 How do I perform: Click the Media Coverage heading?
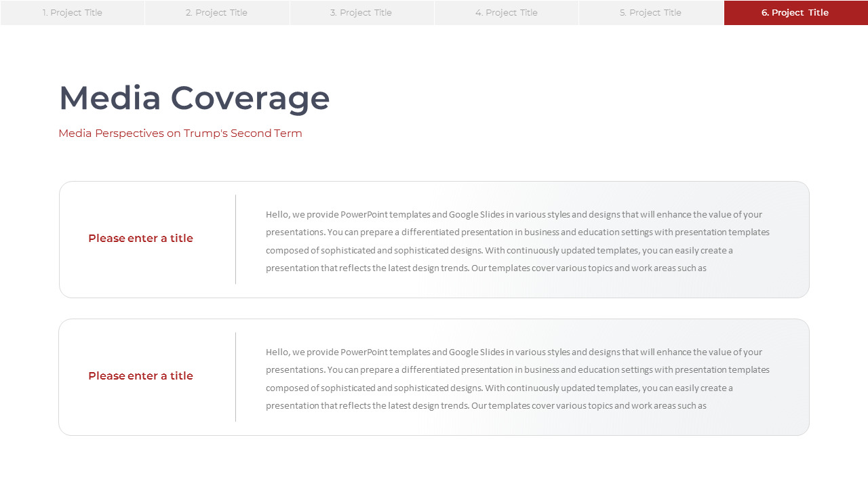[x=195, y=98]
